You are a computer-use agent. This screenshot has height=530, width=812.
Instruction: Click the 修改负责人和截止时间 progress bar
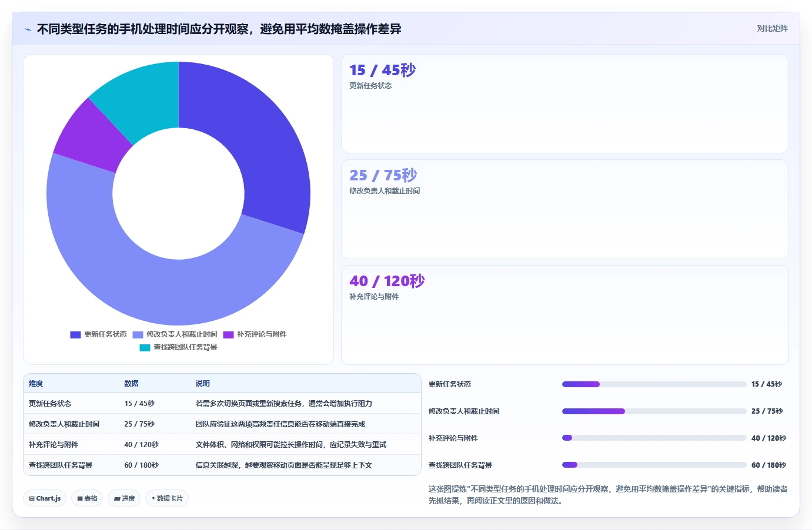tap(654, 411)
